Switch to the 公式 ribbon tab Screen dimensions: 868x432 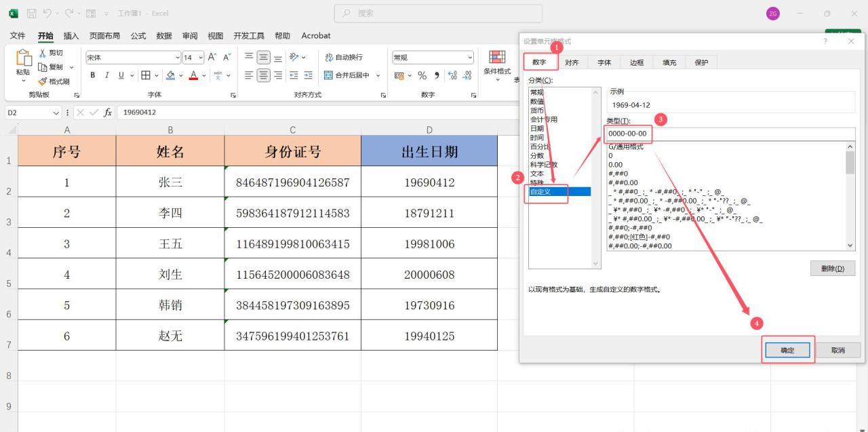click(x=138, y=36)
